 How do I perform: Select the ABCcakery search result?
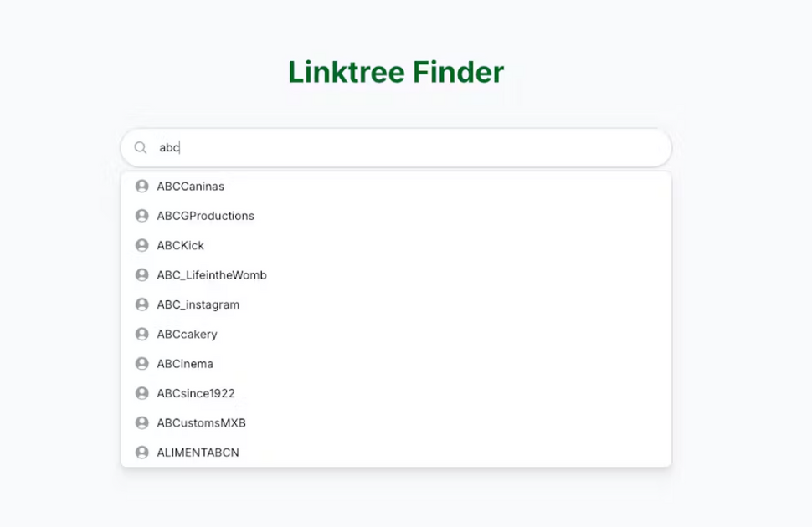point(188,334)
